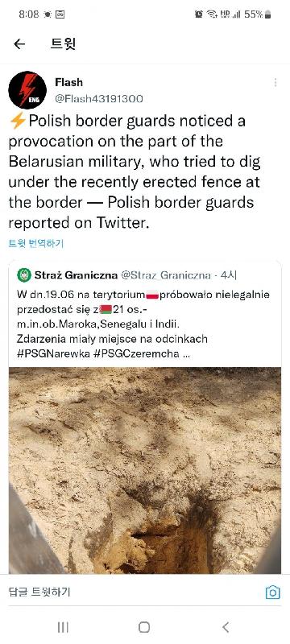The image size is (290, 644).
Task: Open the Straż Graniczna avatar icon
Action: click(24, 275)
